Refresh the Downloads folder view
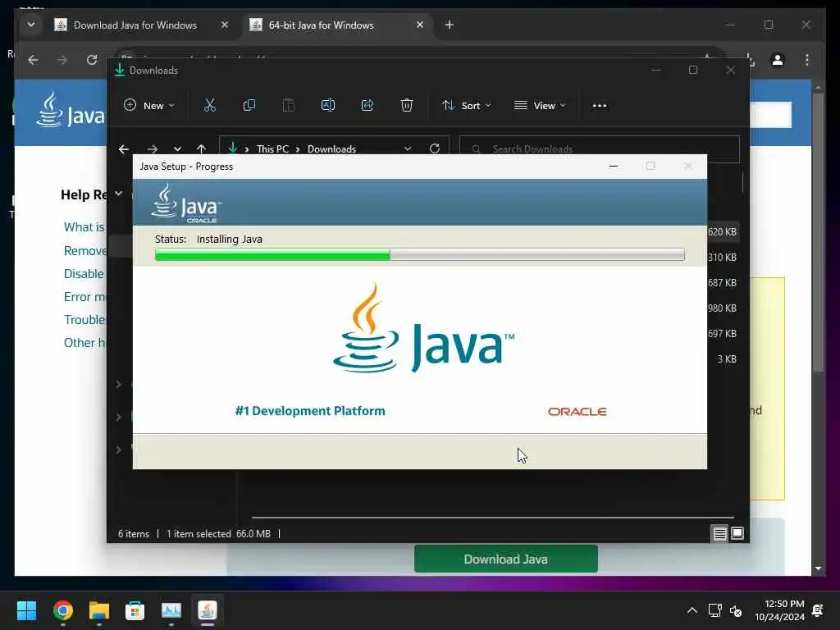The width and height of the screenshot is (840, 630). pyautogui.click(x=435, y=148)
